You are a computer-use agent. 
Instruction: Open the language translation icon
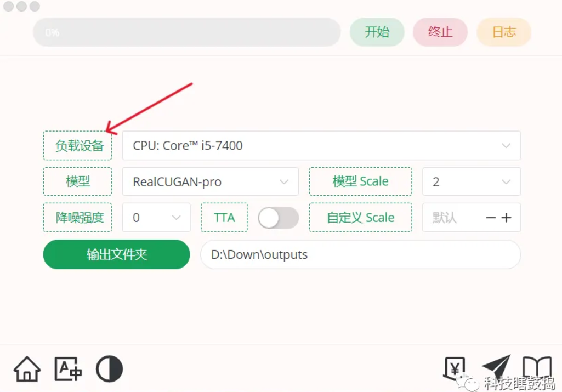(68, 369)
